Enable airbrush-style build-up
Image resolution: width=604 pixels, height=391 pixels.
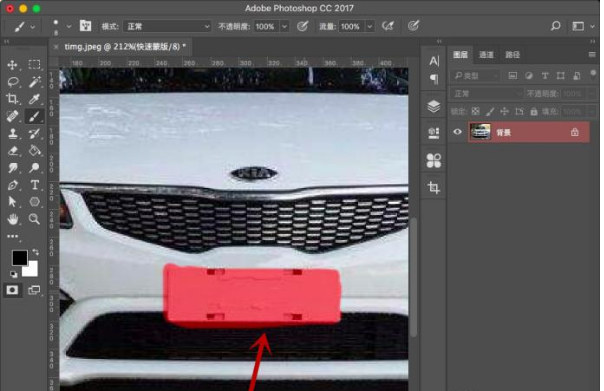point(388,26)
